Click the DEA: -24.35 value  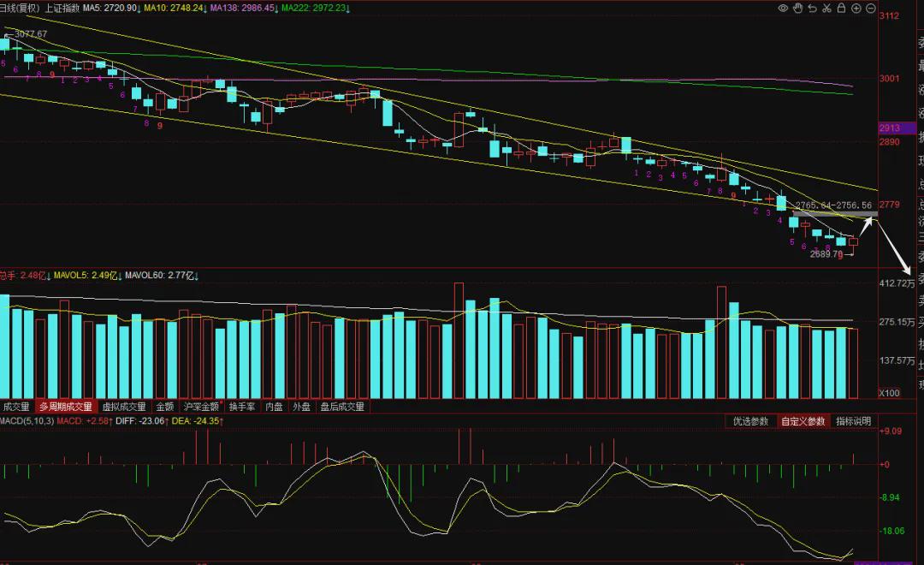198,421
